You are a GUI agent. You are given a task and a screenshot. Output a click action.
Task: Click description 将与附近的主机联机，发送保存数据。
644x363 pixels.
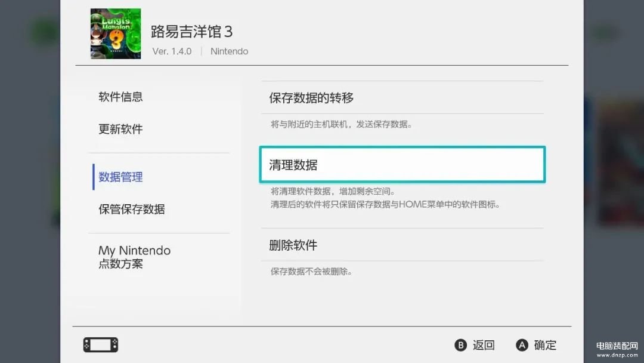coord(341,124)
